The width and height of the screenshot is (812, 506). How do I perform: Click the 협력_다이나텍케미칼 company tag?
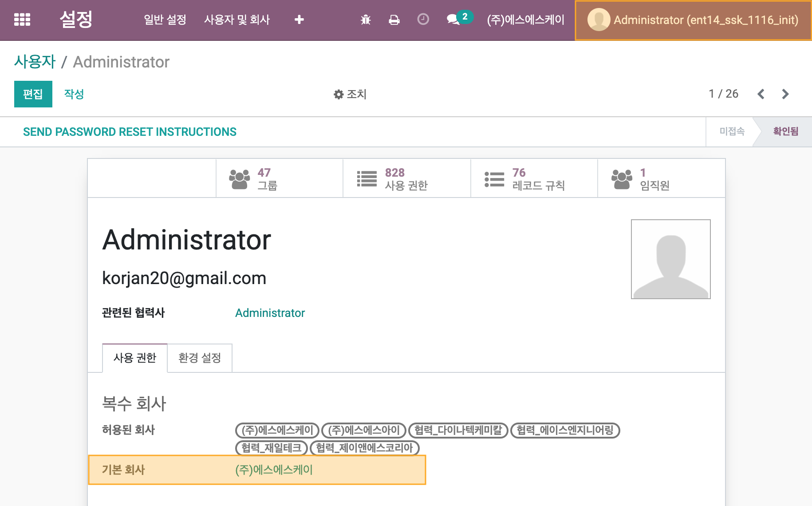(x=458, y=430)
